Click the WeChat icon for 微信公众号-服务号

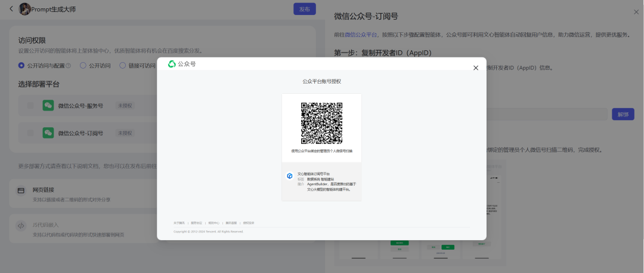click(48, 105)
